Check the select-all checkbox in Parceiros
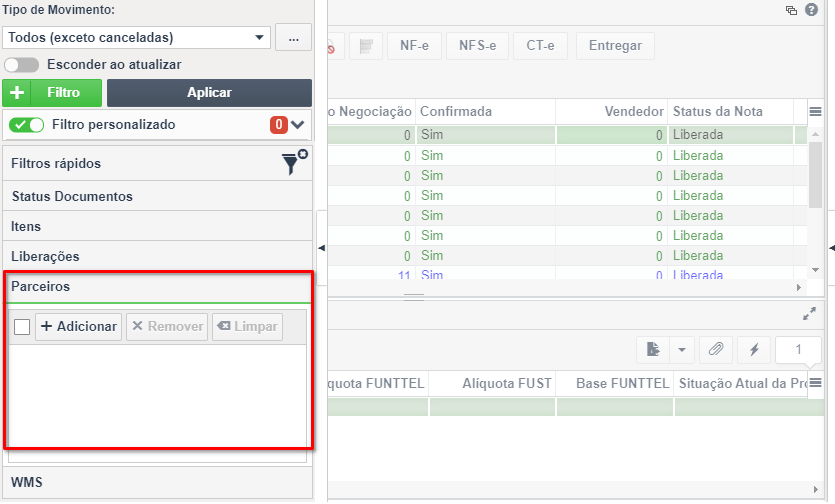 22,327
